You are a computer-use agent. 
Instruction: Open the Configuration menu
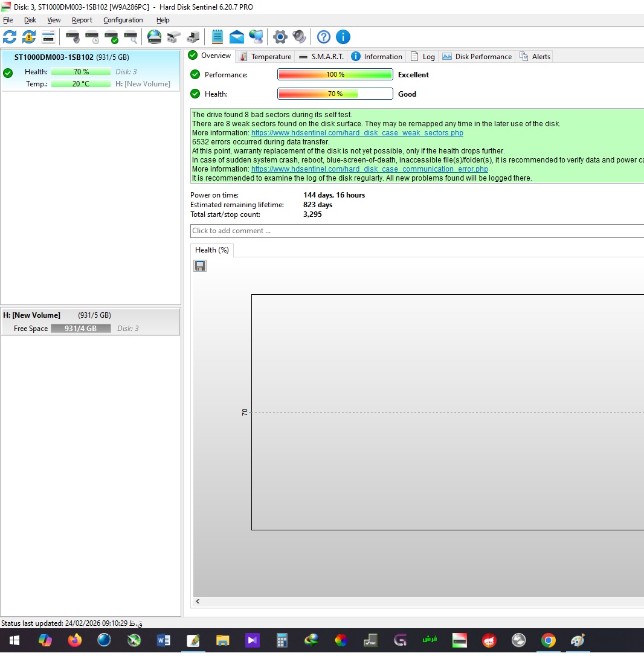(x=123, y=20)
